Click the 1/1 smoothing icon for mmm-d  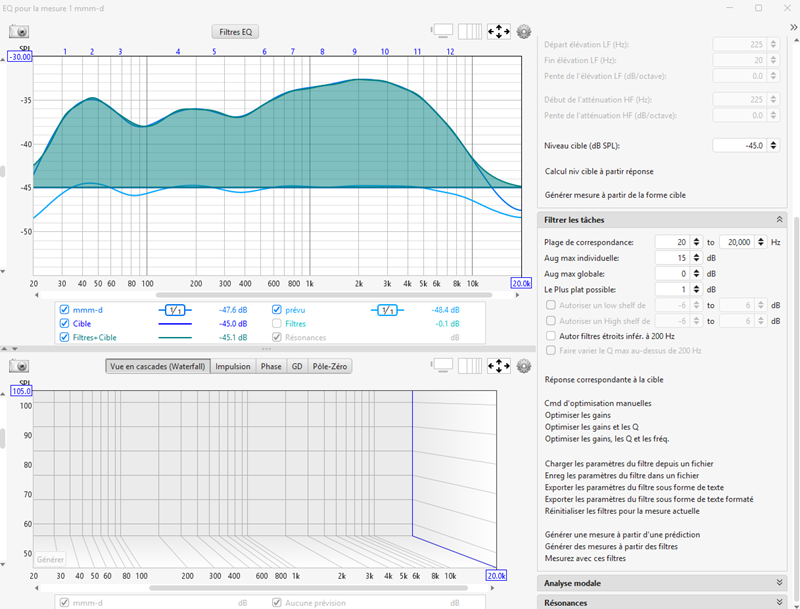pyautogui.click(x=175, y=310)
